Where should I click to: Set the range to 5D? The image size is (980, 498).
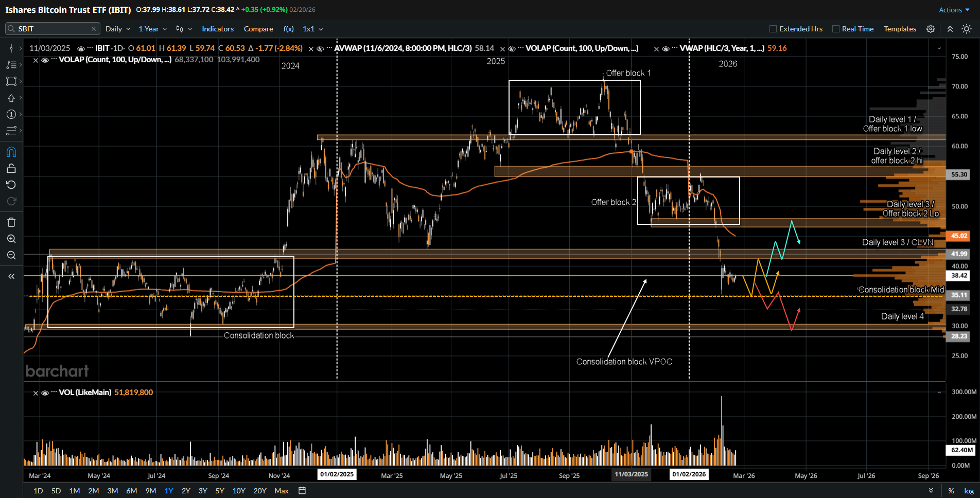pos(56,491)
